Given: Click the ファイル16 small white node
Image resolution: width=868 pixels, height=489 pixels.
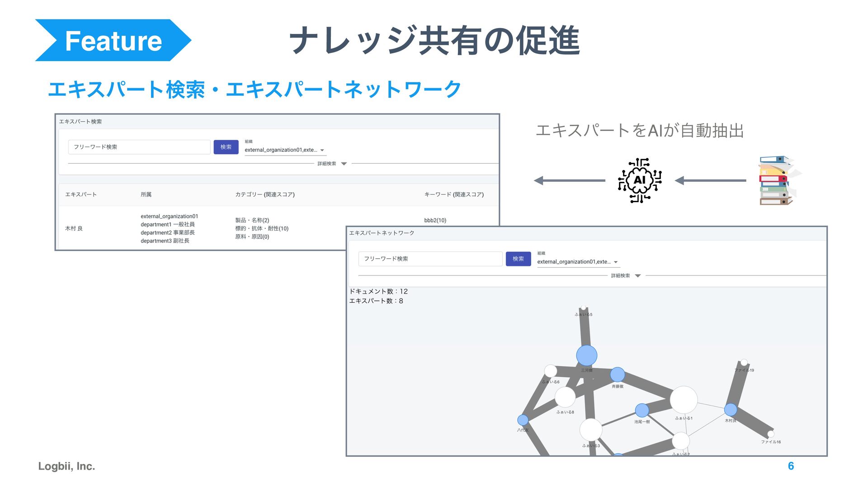Looking at the screenshot, I should click(x=770, y=434).
